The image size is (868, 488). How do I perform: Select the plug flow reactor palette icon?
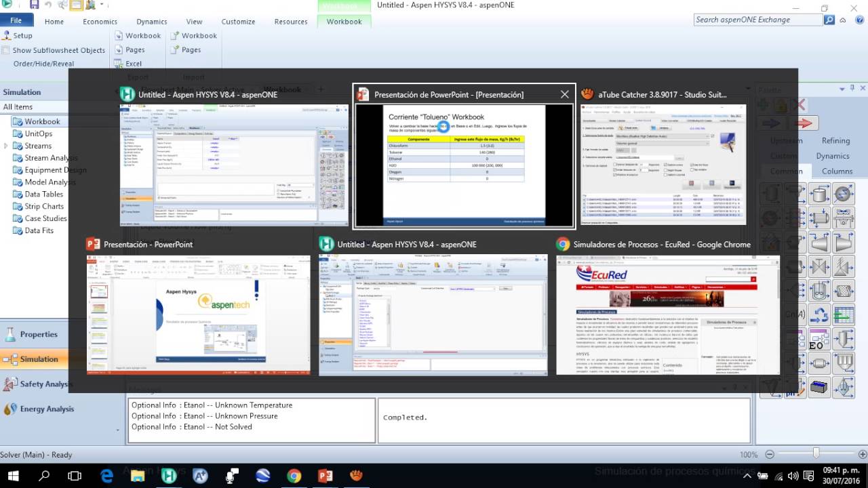coord(844,290)
